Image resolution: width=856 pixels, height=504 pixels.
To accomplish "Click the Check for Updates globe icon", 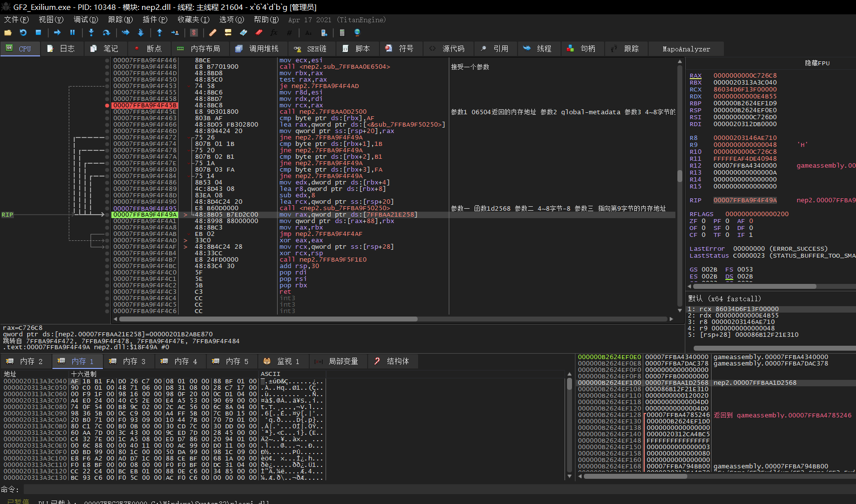I will pos(357,33).
